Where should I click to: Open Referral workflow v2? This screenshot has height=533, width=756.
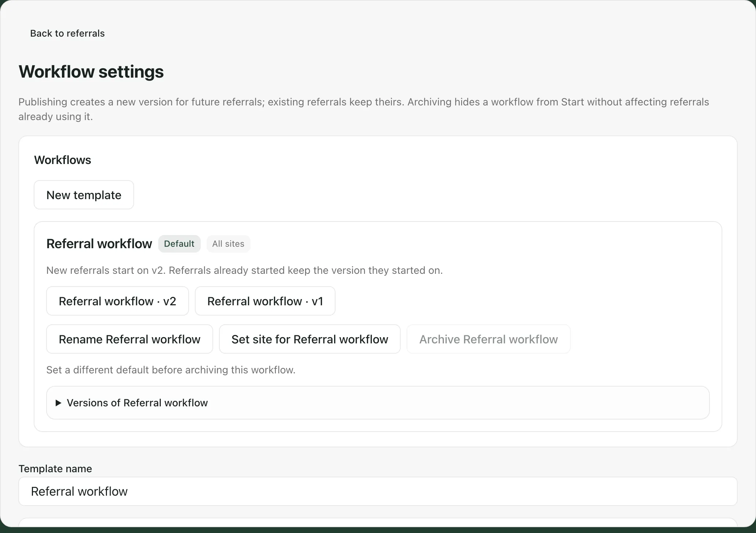coord(118,301)
